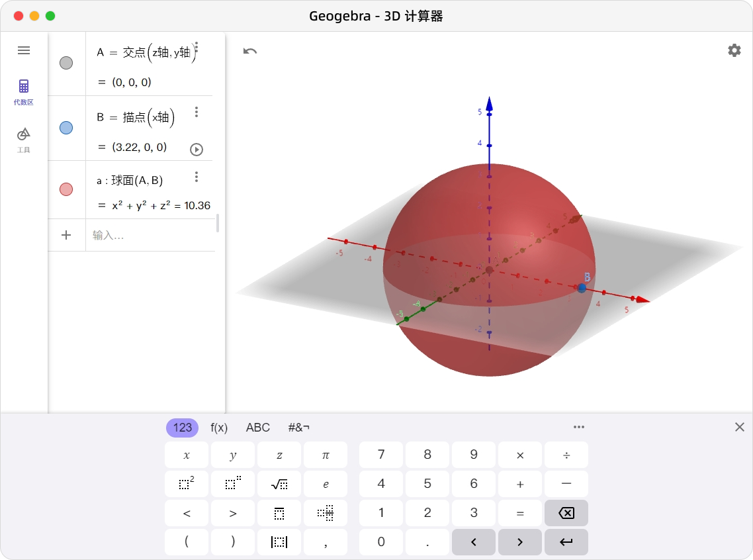
Task: Switch to the ABC keyboard tab
Action: click(258, 428)
